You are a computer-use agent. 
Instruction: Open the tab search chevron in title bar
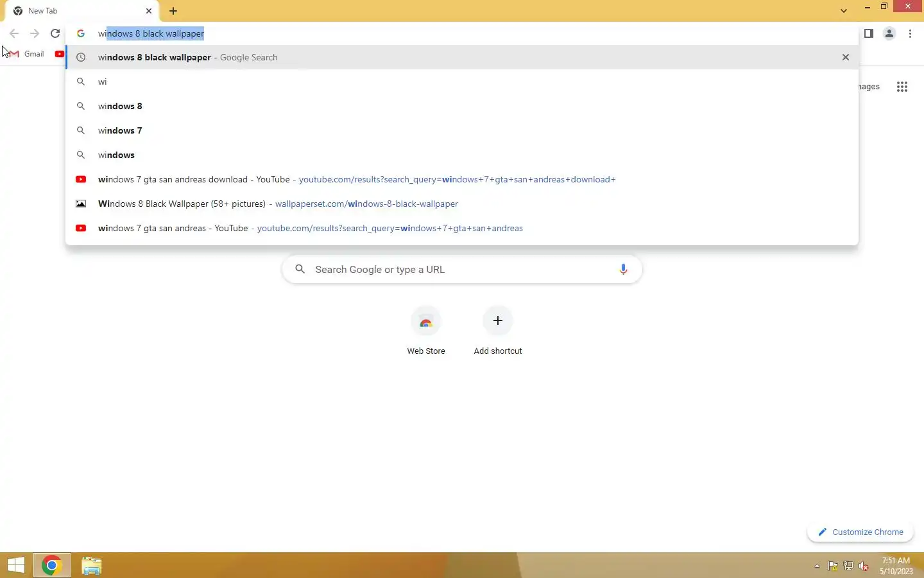click(x=844, y=10)
